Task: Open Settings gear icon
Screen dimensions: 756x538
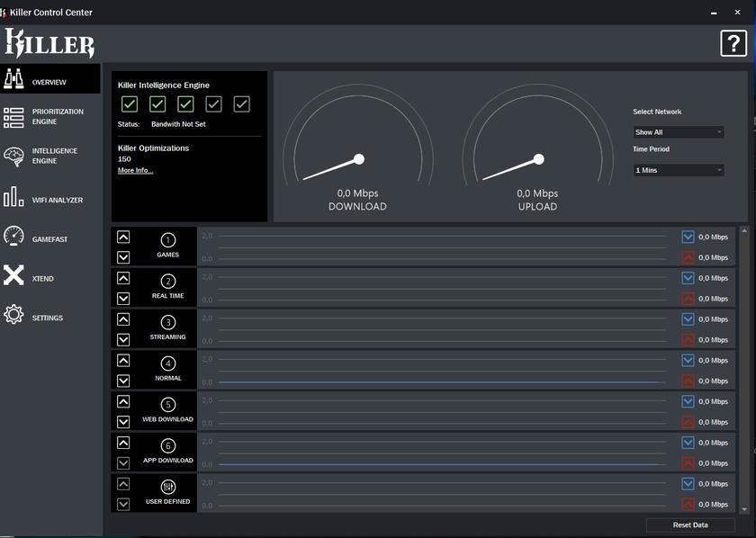Action: pos(13,315)
